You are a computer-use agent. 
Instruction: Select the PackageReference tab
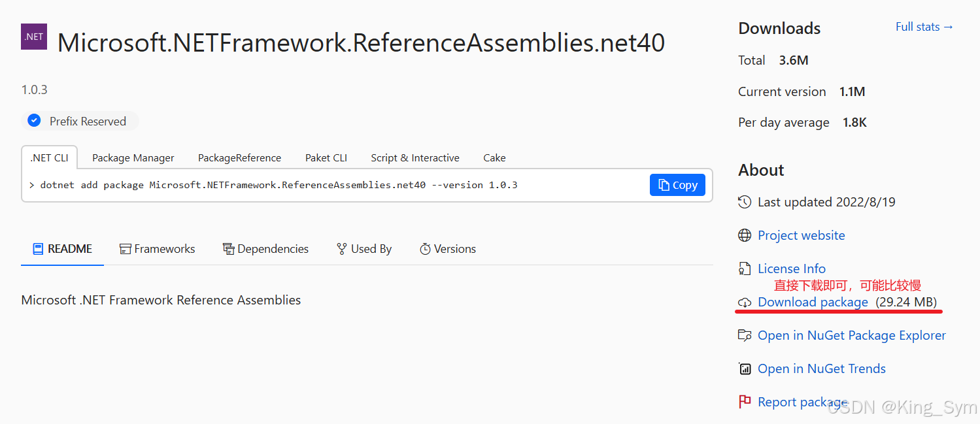(239, 157)
